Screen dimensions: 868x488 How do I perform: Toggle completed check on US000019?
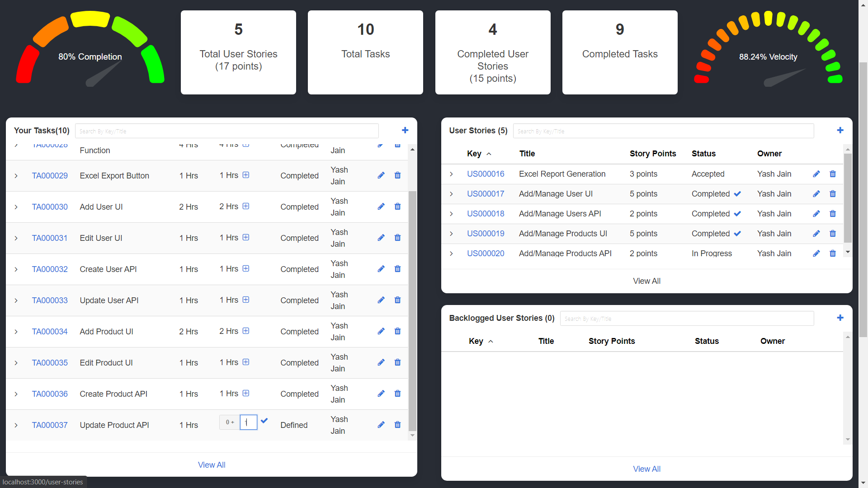pyautogui.click(x=737, y=233)
